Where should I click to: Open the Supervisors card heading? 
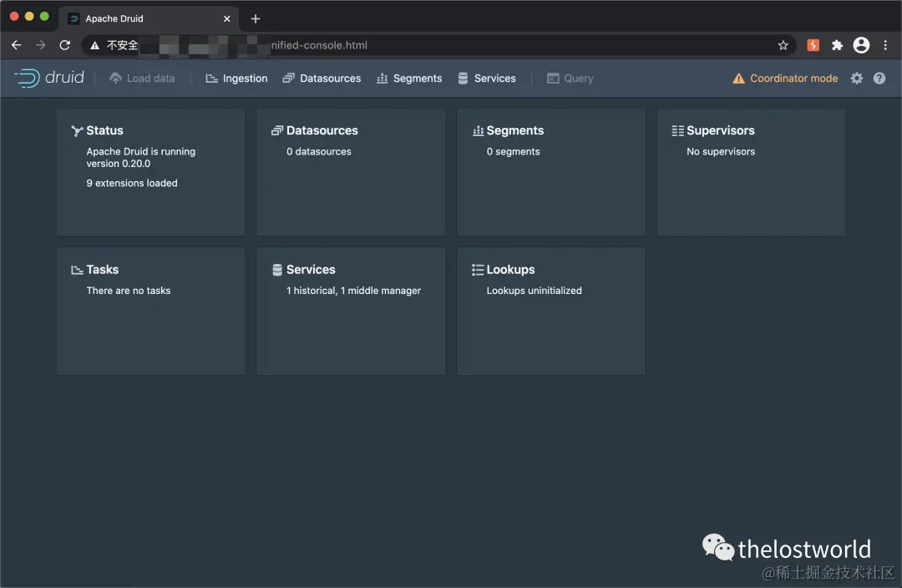[720, 130]
